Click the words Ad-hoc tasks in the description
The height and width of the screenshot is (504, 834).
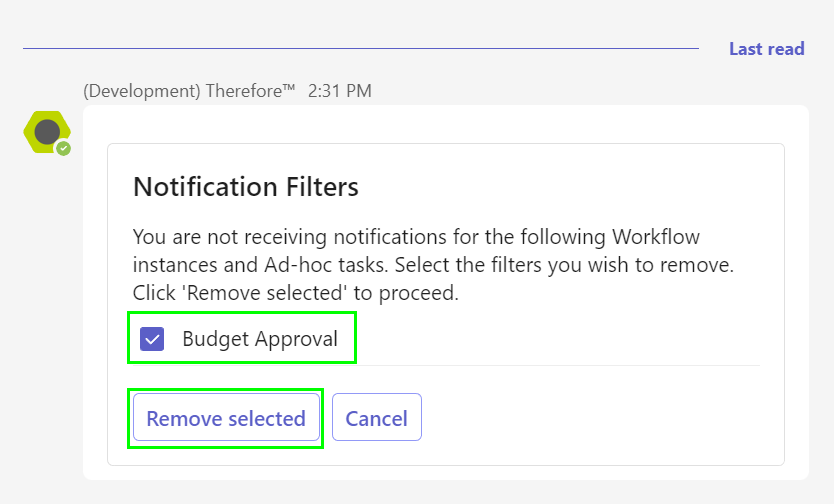(x=325, y=265)
